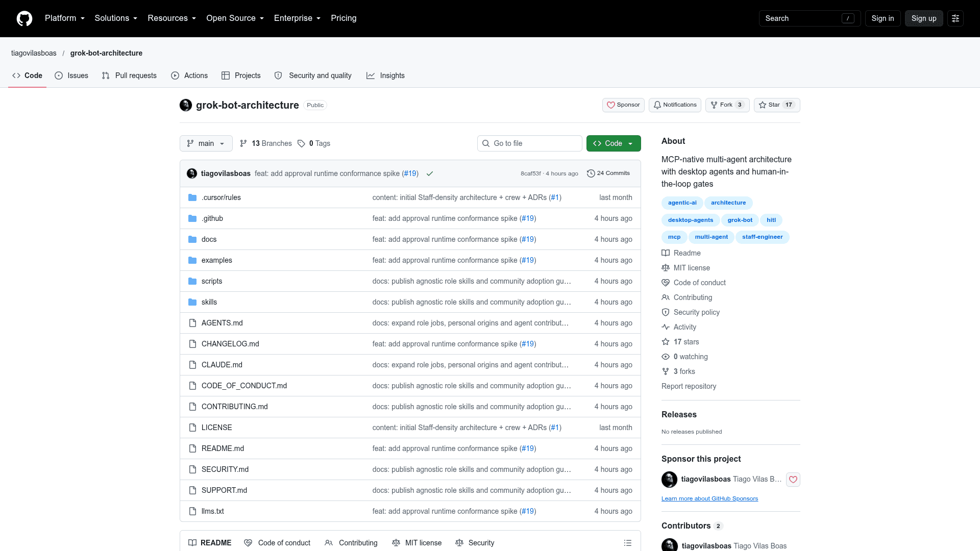980x551 pixels.
Task: Open the GitHub homepage logo
Action: tap(24, 18)
